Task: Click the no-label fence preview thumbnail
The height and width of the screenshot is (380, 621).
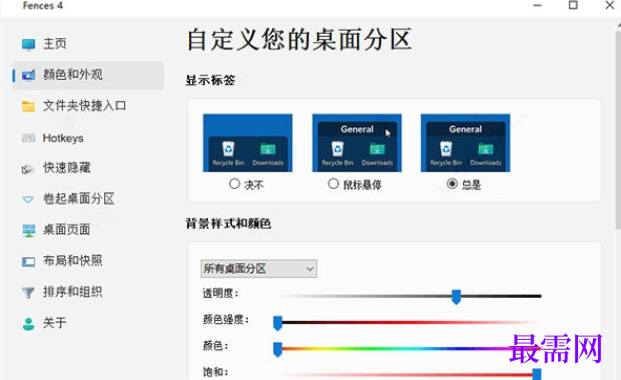Action: click(x=248, y=143)
